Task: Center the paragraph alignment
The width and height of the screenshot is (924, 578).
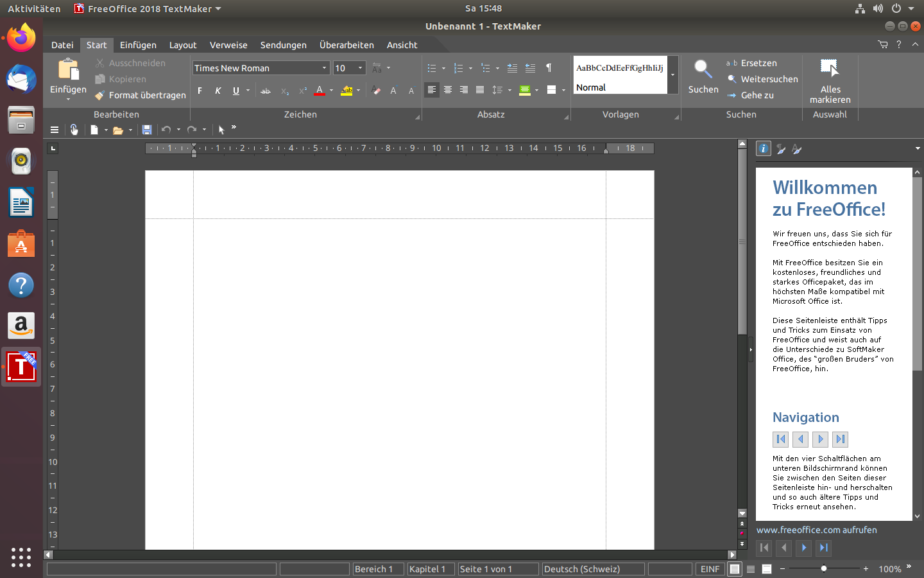Action: tap(448, 90)
